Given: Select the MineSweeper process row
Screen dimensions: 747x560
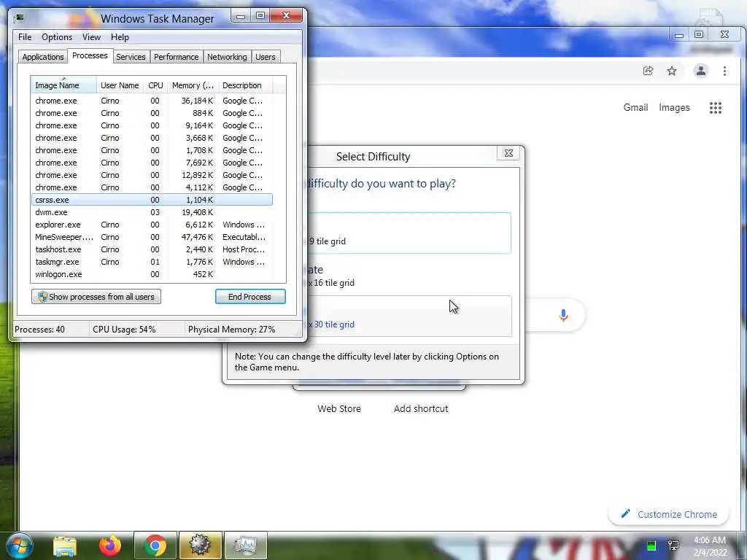Looking at the screenshot, I should [152, 237].
